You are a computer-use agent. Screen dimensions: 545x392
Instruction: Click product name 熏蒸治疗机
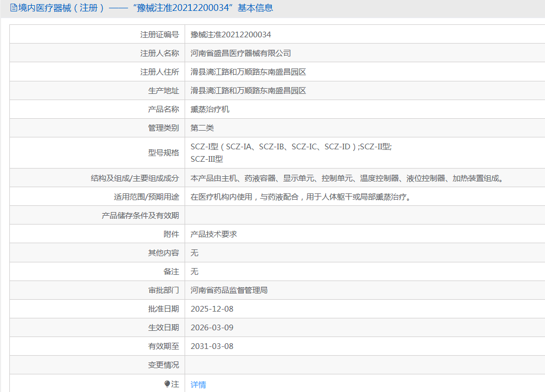(x=210, y=109)
